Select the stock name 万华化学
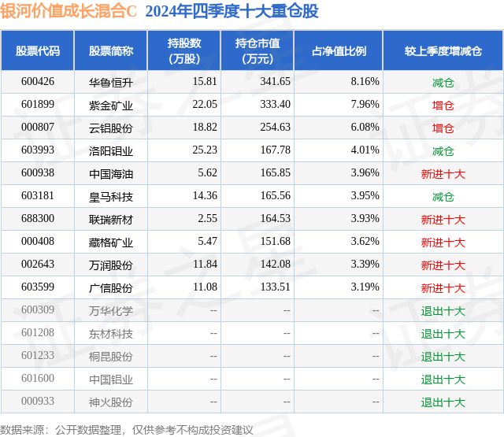The width and height of the screenshot is (504, 437). click(x=111, y=311)
